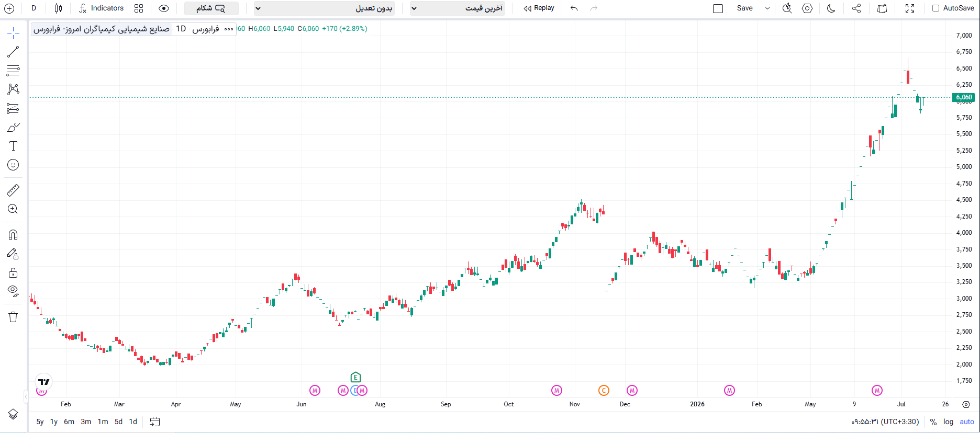This screenshot has width=980, height=433.
Task: Enable the AutoSave checkbox
Action: coord(936,8)
